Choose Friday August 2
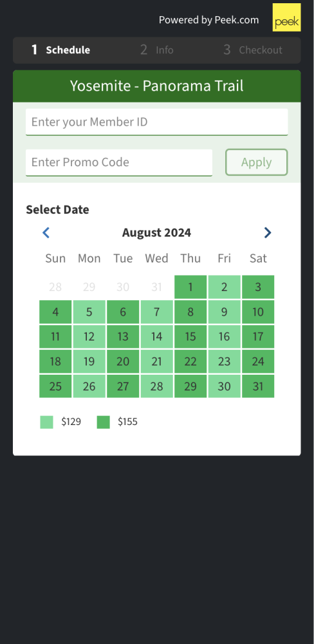The width and height of the screenshot is (314, 644). (224, 287)
